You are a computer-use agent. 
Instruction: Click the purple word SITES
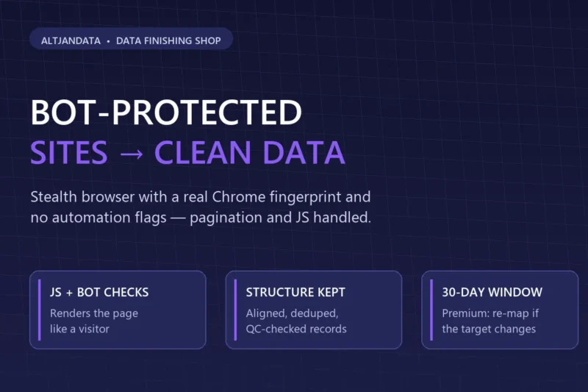click(69, 152)
